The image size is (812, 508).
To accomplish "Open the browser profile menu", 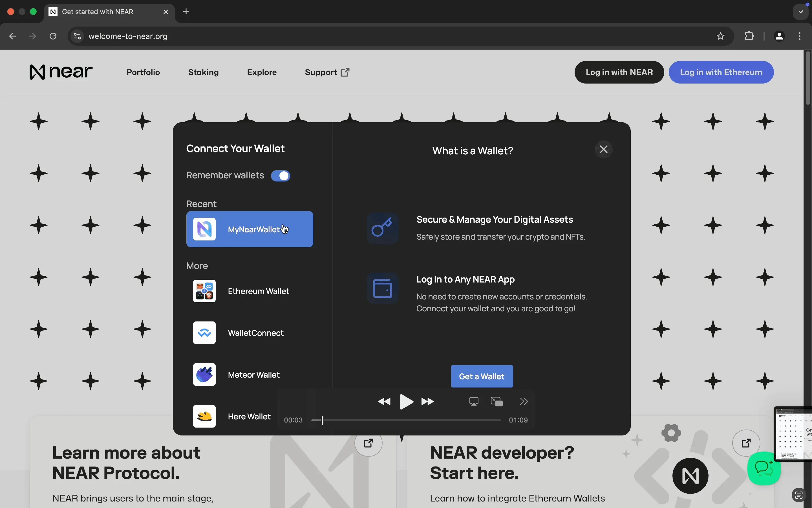I will [780, 36].
